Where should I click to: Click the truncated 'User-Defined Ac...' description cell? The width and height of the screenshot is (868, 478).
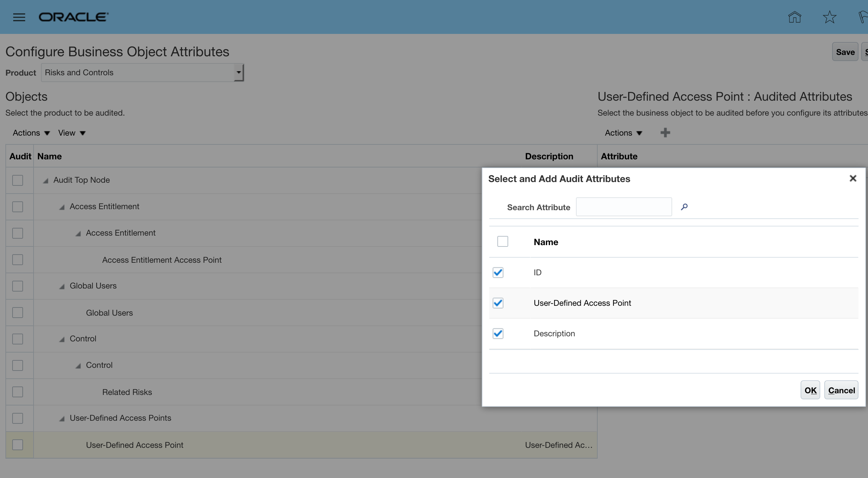(x=559, y=445)
